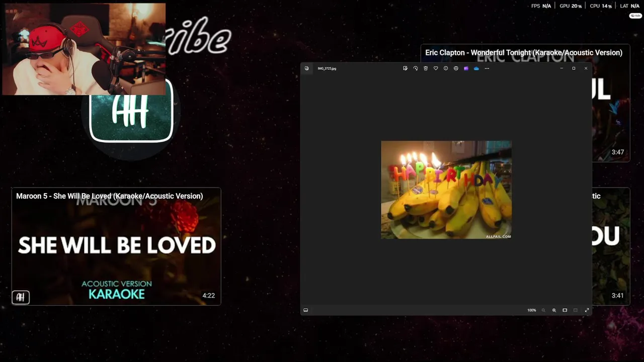Enter fullscreen with the expand arrows icon
This screenshot has width=644, height=362.
tap(587, 310)
